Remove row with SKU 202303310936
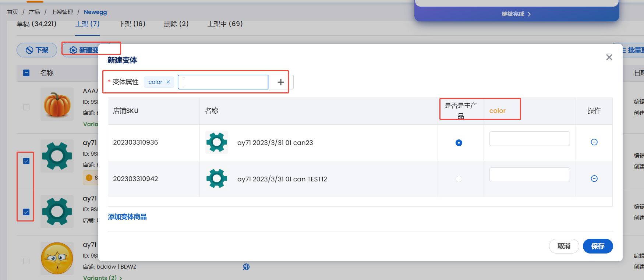The image size is (644, 280). [594, 142]
